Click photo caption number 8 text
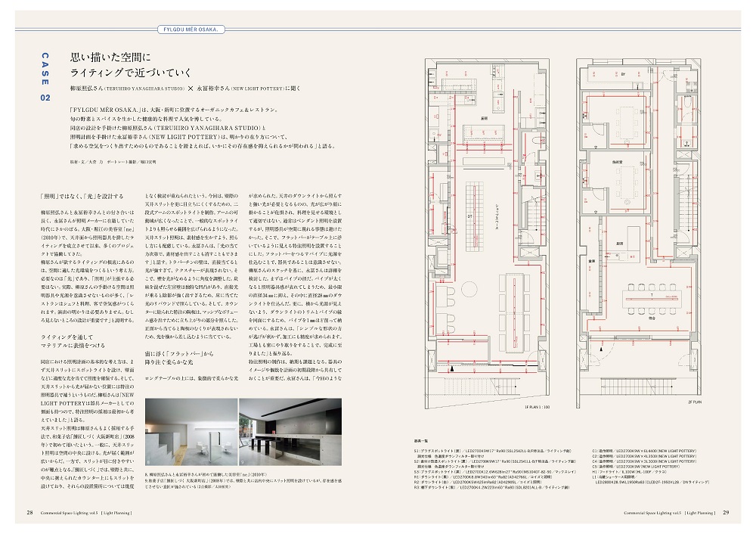This screenshot has width=756, height=534. pyautogui.click(x=206, y=475)
